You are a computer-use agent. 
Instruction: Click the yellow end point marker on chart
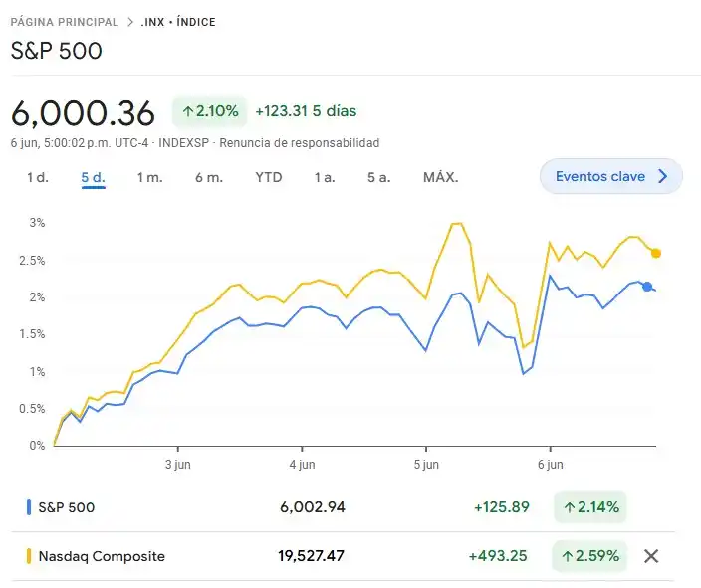[x=656, y=254]
